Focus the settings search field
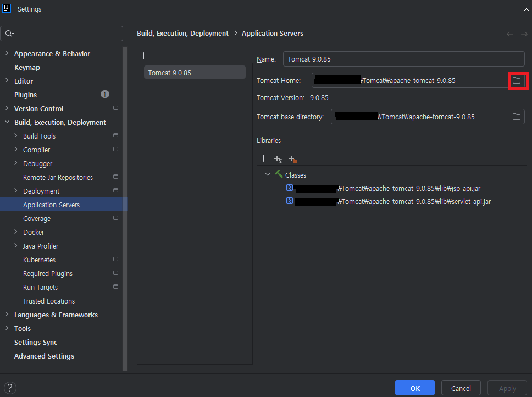 pyautogui.click(x=62, y=34)
